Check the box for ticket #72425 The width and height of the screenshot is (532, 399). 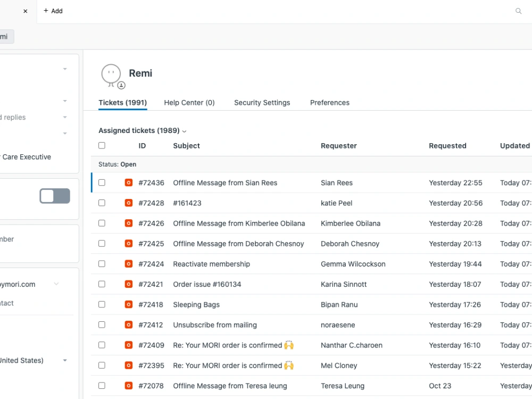102,244
